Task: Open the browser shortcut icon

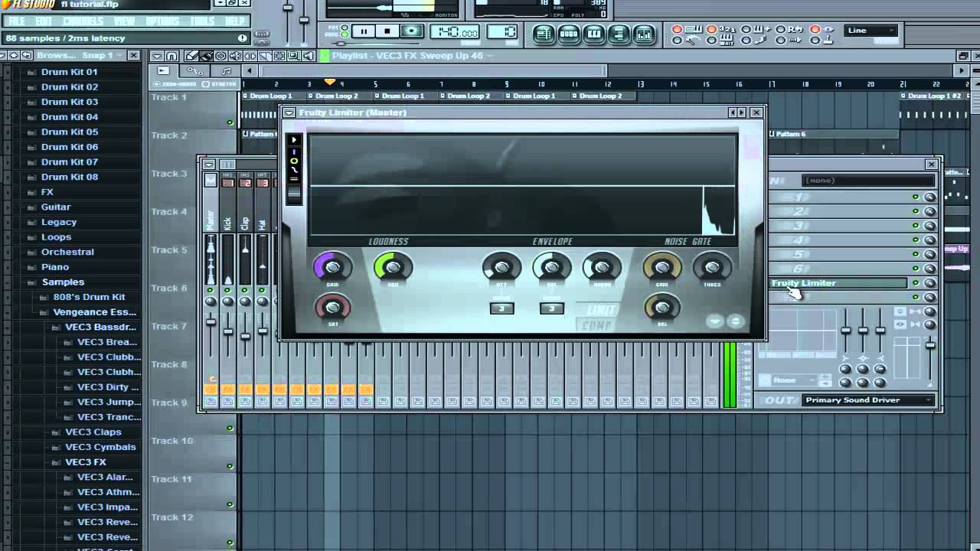Action: 619,33
